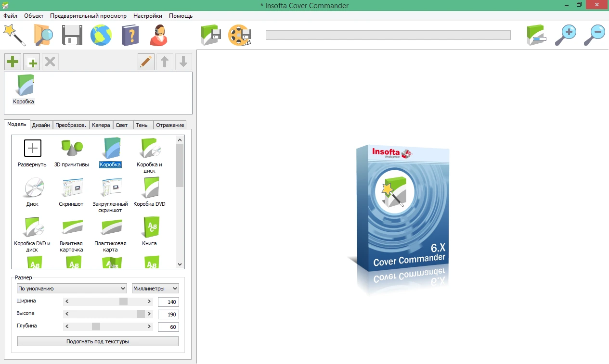609x364 pixels.
Task: Move object down with arrow icon
Action: pyautogui.click(x=183, y=62)
